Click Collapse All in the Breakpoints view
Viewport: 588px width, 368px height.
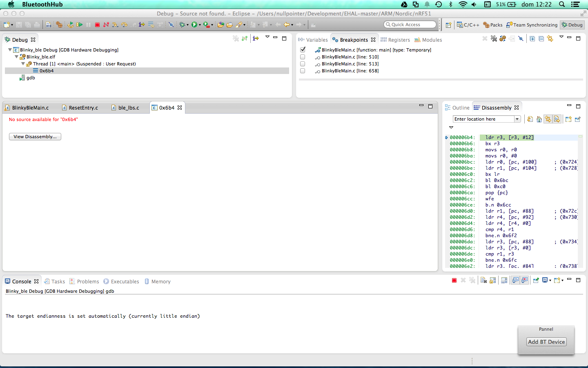coord(541,38)
